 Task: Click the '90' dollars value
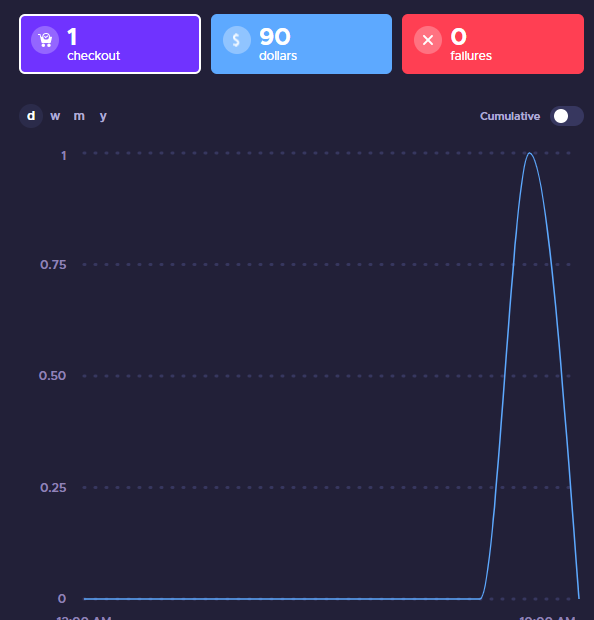(x=275, y=37)
